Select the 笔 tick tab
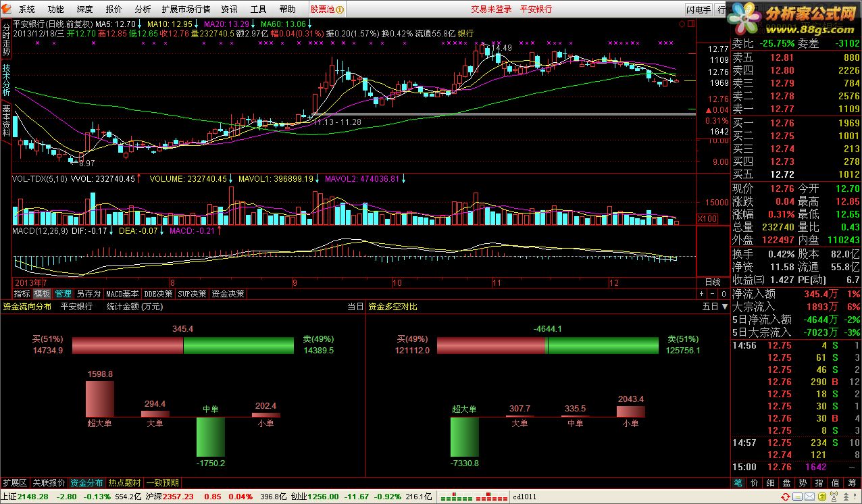 (x=738, y=483)
